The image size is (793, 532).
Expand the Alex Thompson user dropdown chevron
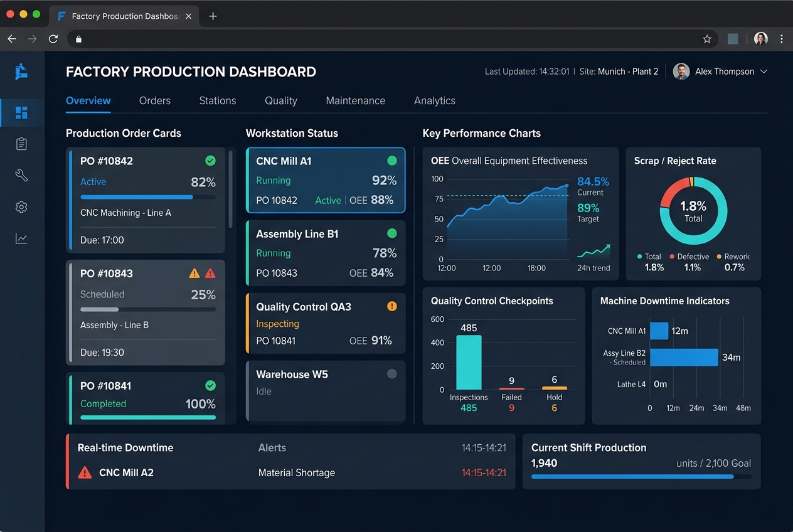[764, 72]
